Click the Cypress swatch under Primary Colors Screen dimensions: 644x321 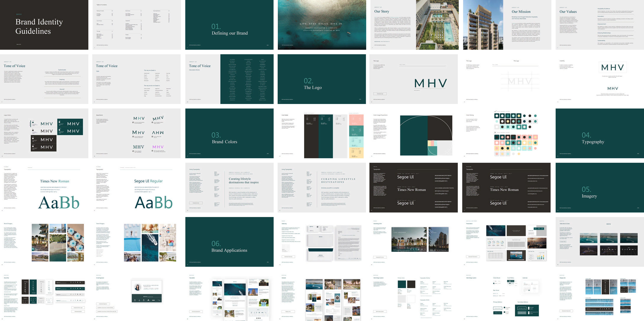pos(402,284)
